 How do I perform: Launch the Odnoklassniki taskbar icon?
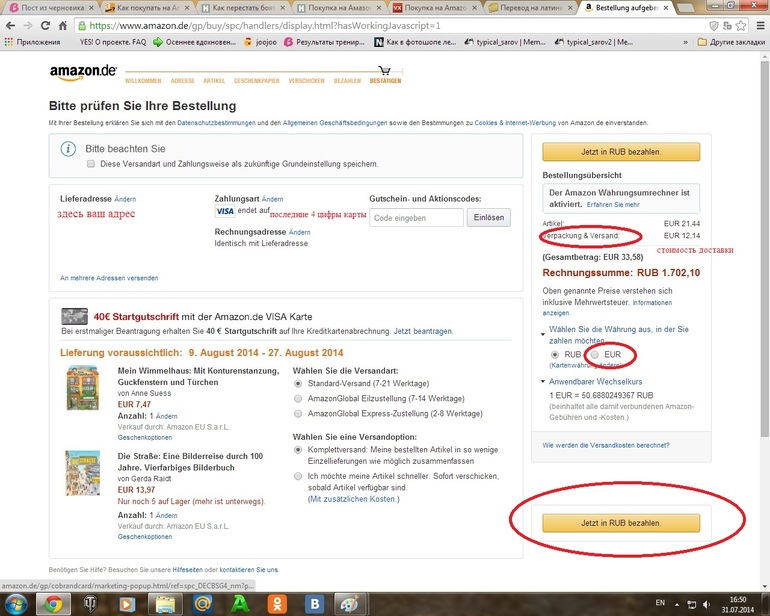tap(277, 604)
